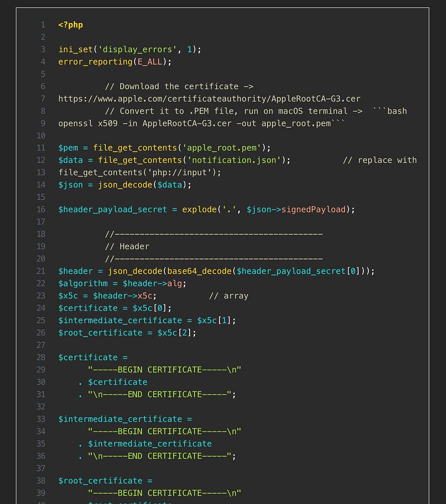This screenshot has height=504, width=446.
Task: Click END CERTIFICATE string on line 36
Action: [159, 456]
